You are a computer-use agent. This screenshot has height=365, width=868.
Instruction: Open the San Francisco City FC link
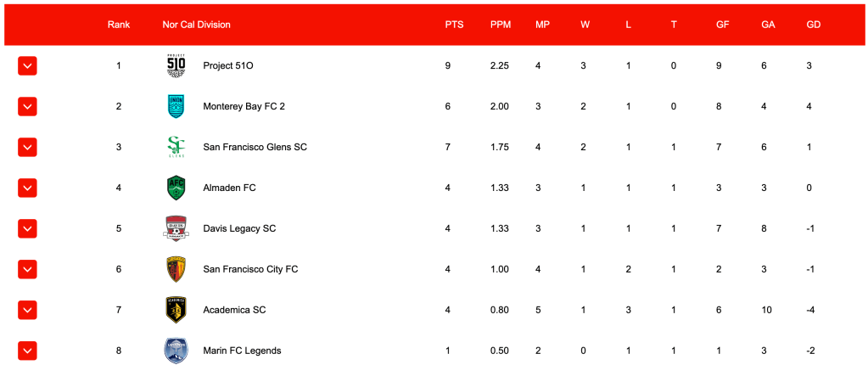tap(250, 269)
